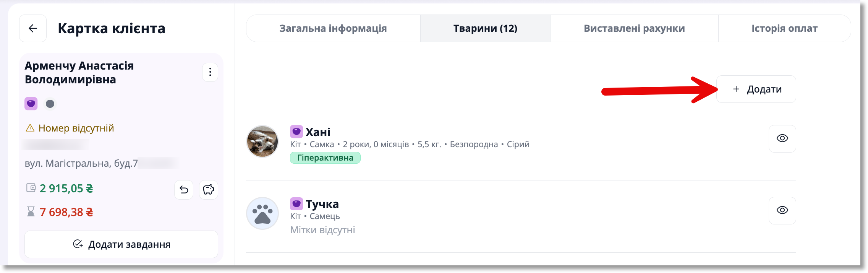The width and height of the screenshot is (868, 273).
Task: Click the Додати завдання button
Action: click(x=121, y=244)
